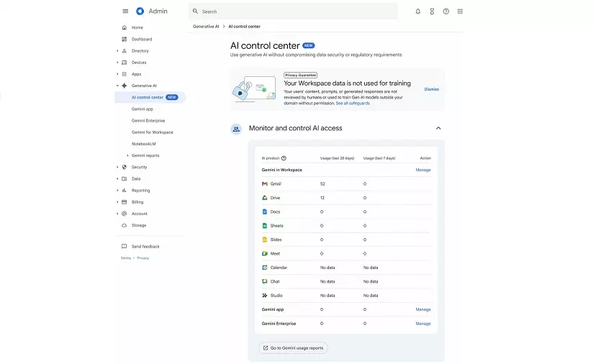Collapse the Generative AI menu arrow

117,86
